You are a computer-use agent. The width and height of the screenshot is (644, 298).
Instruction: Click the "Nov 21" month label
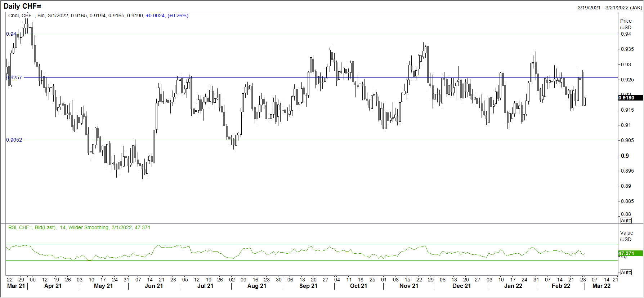pos(409,286)
